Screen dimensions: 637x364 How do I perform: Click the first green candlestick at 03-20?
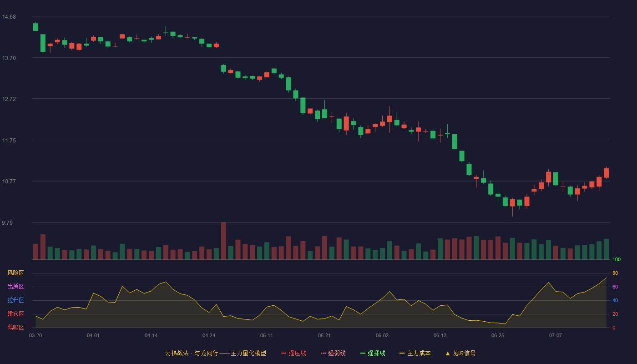click(x=35, y=27)
